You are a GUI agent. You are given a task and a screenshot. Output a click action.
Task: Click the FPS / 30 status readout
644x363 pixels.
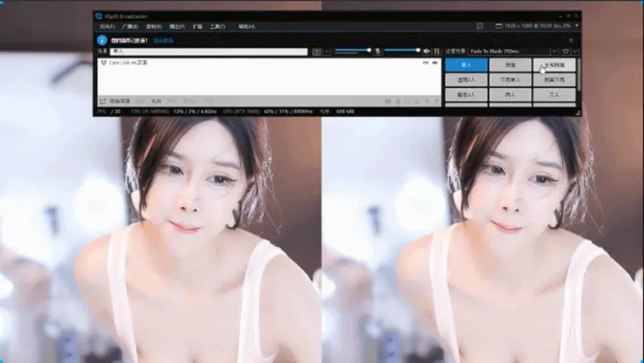tap(109, 111)
